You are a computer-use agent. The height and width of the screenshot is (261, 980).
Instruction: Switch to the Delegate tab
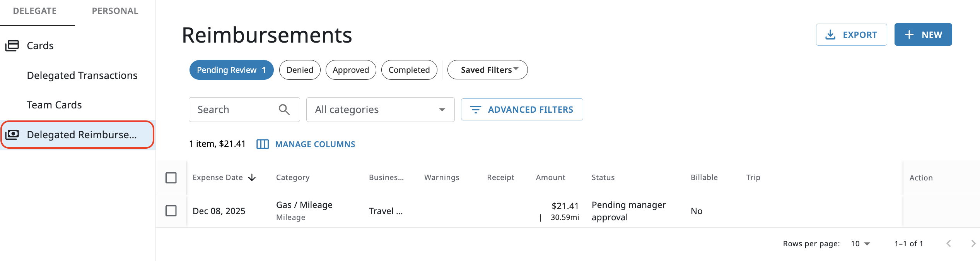click(x=35, y=11)
